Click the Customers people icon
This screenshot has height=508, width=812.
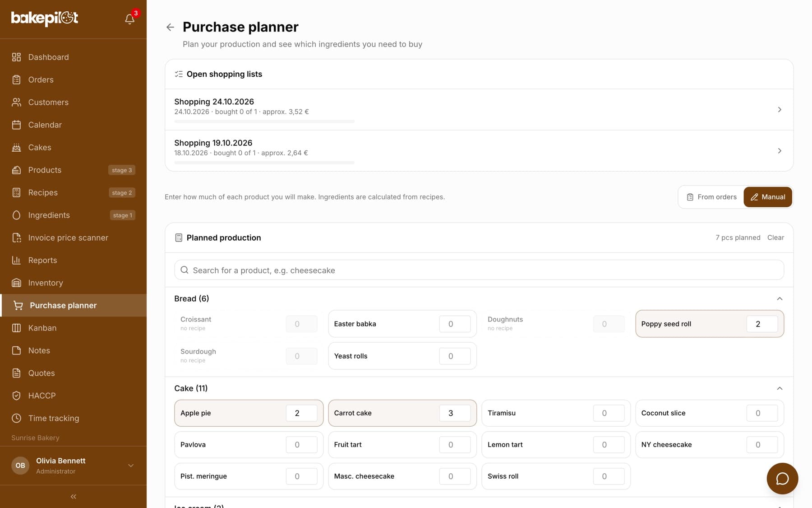point(16,102)
